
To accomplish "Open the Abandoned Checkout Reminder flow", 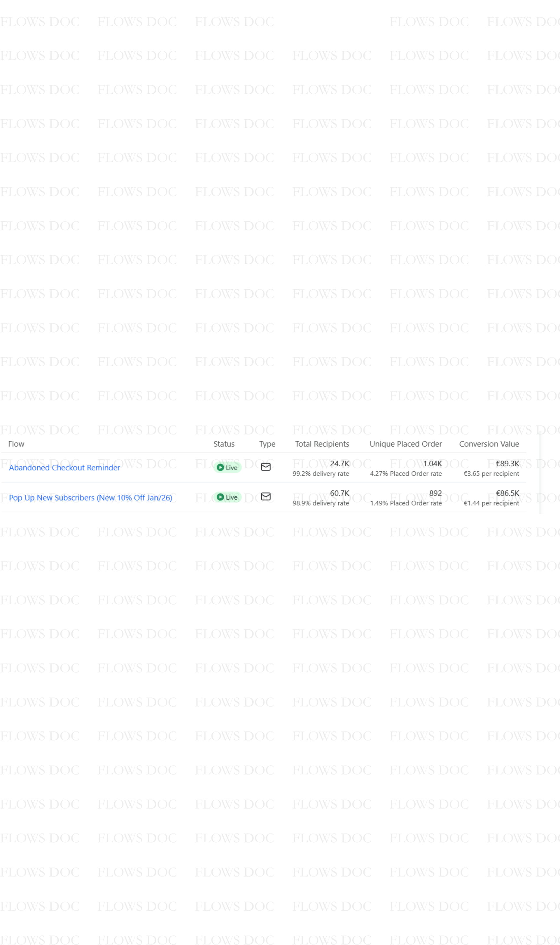I will 64,468.
